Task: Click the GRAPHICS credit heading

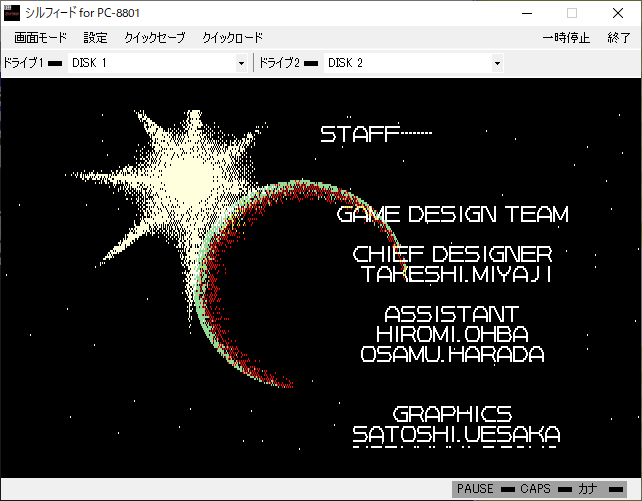Action: coord(452,414)
